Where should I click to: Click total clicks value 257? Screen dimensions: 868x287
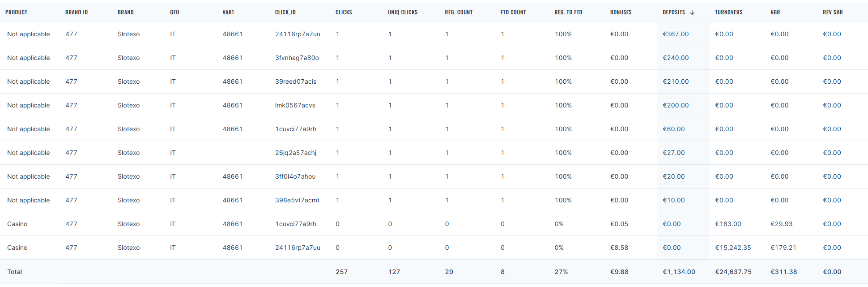point(342,272)
